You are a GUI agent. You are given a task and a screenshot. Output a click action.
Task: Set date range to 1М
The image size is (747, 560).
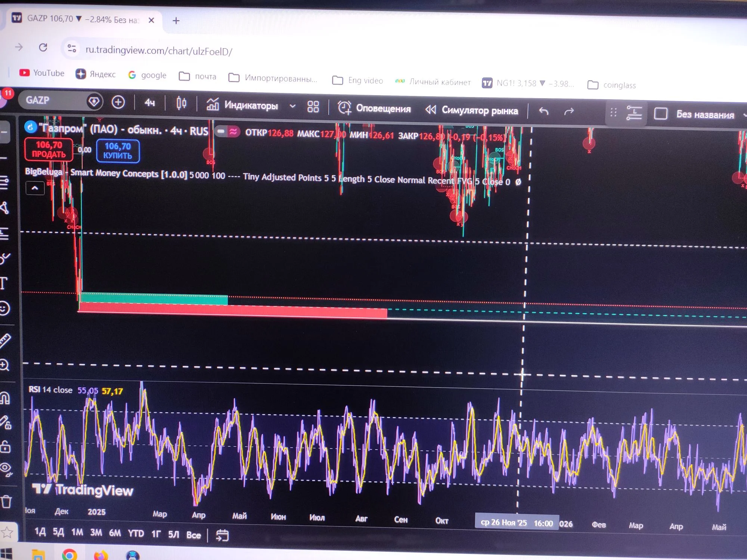(x=77, y=532)
